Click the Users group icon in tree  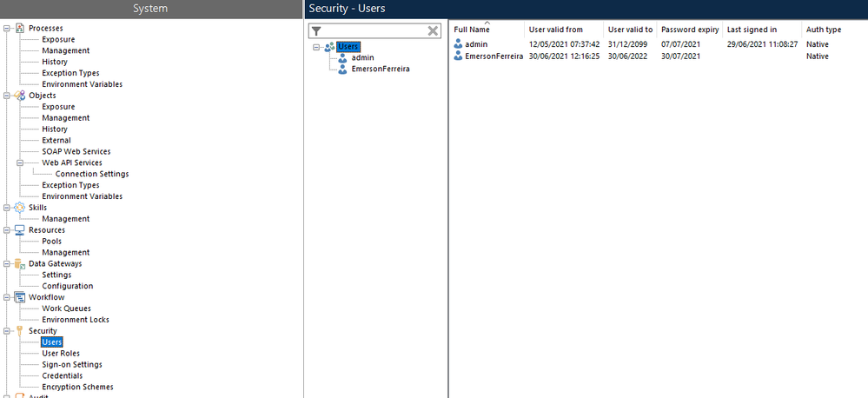[x=329, y=47]
